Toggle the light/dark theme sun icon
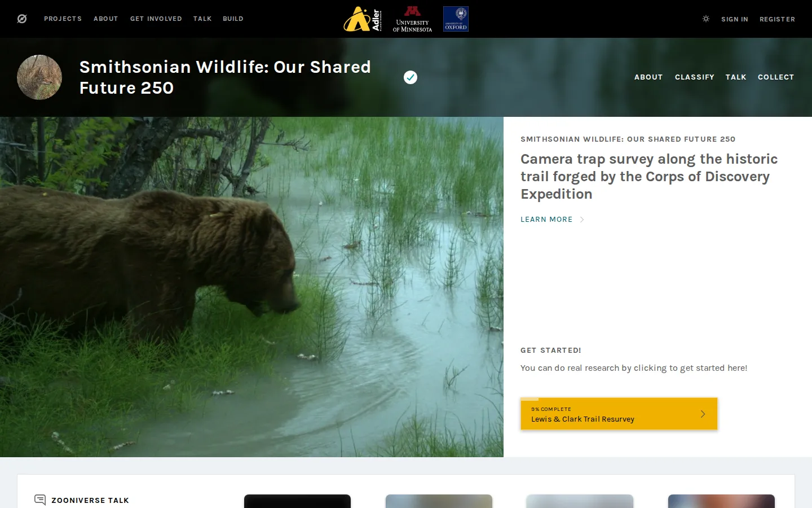 click(705, 19)
